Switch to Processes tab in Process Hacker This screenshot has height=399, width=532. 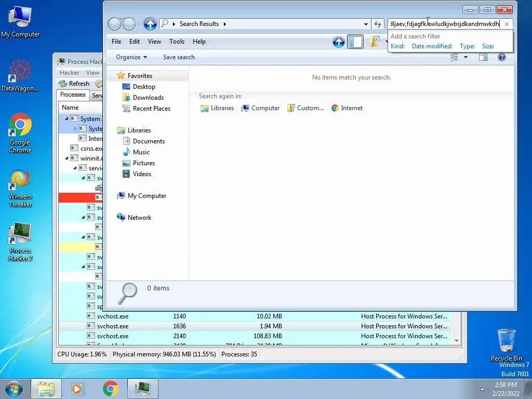(x=73, y=95)
